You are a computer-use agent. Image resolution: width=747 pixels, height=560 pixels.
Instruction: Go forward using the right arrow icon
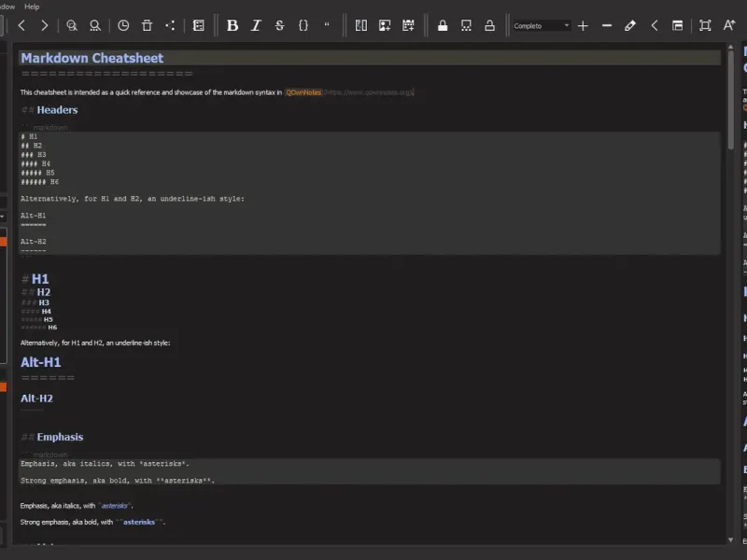pyautogui.click(x=44, y=25)
